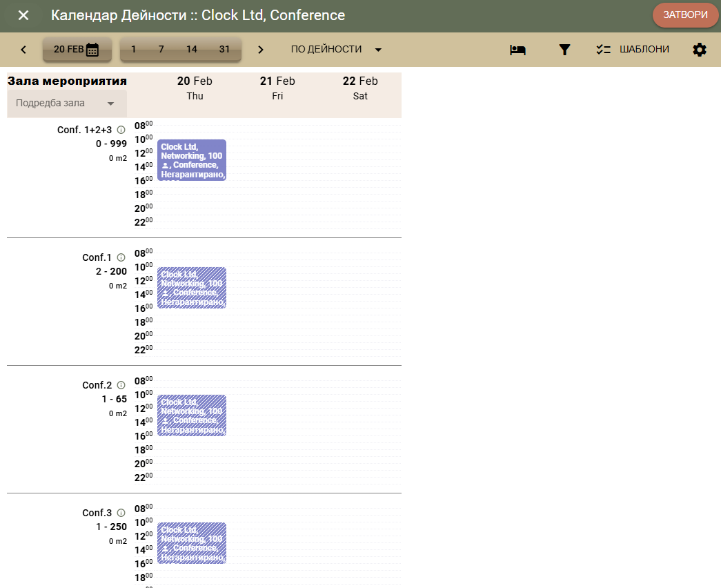721x588 pixels.
Task: Show info for Conf.1 room
Action: [121, 257]
